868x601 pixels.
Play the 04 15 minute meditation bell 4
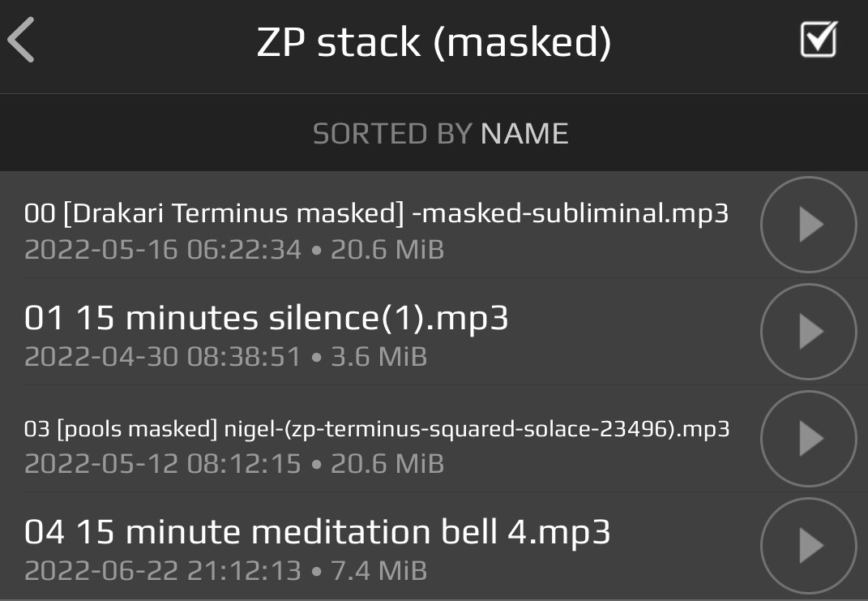coord(809,546)
